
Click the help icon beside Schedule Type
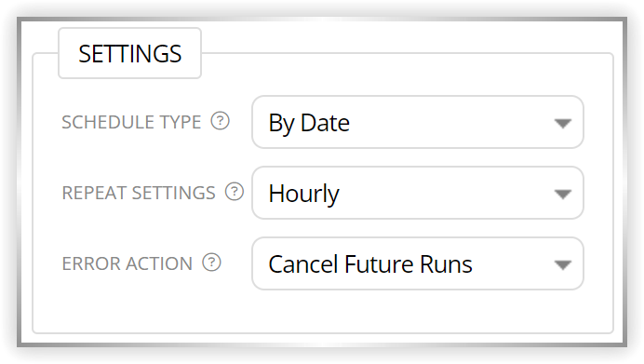point(221,121)
